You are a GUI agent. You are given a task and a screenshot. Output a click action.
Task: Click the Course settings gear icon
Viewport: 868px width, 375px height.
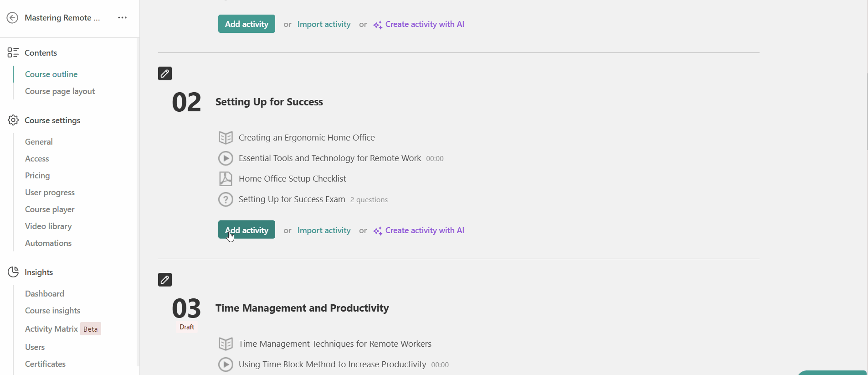[13, 120]
